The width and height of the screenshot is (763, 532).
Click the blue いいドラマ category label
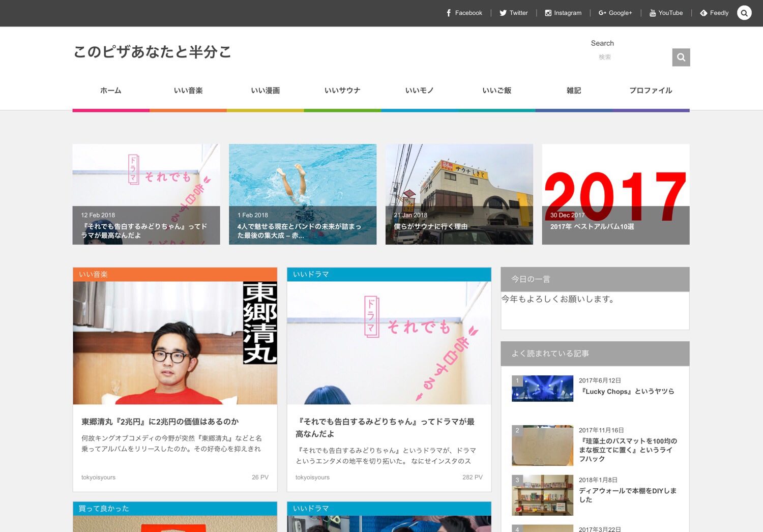[x=311, y=275]
